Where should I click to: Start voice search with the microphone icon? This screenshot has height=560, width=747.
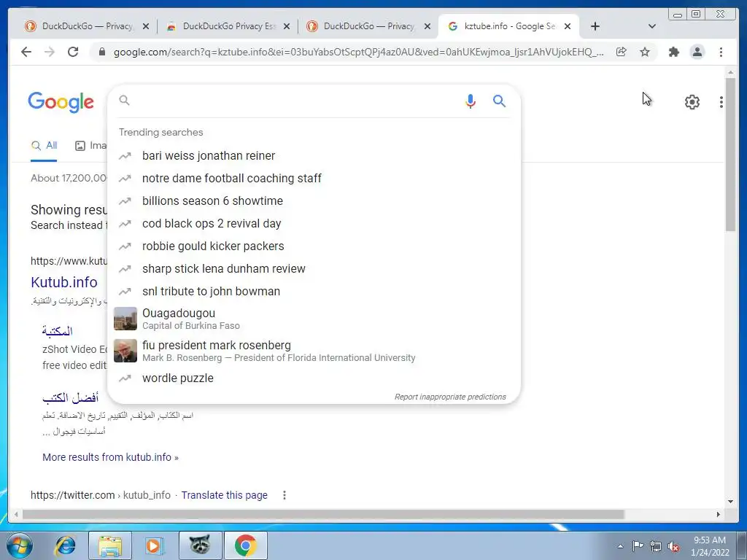471,101
